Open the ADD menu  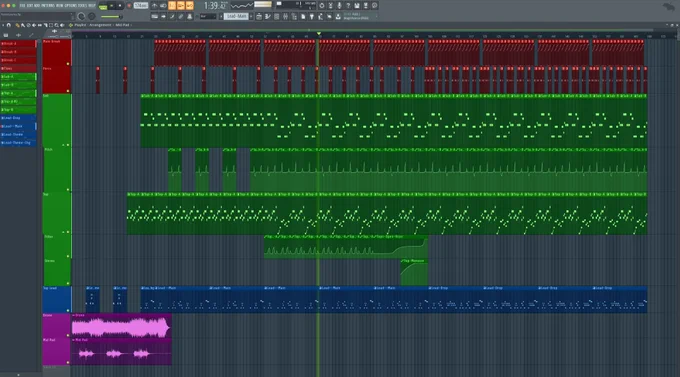37,5
